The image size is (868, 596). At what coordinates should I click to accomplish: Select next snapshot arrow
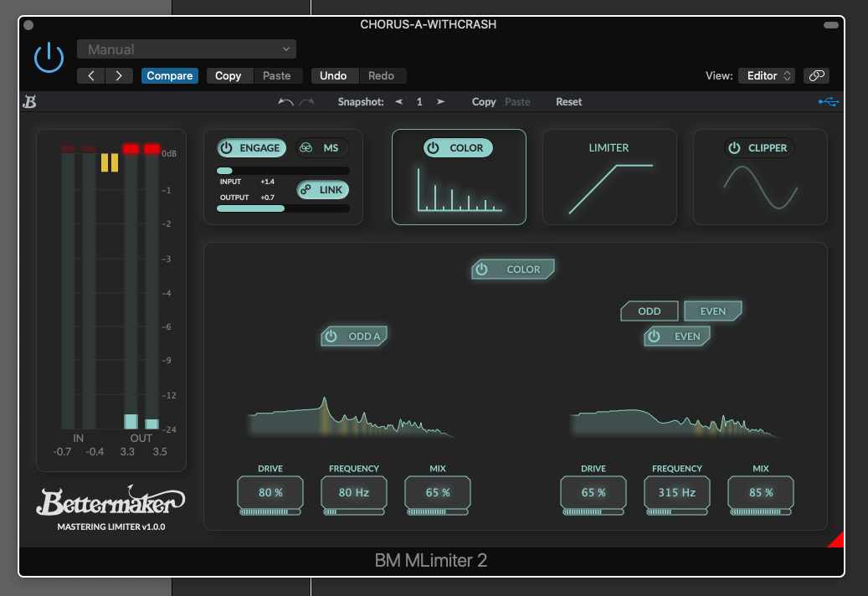(x=440, y=102)
